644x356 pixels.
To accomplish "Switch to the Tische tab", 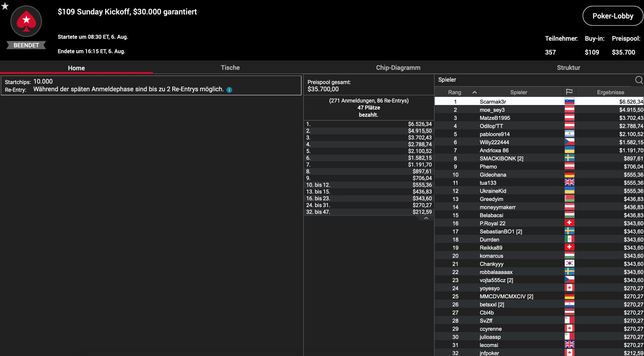I will click(230, 68).
